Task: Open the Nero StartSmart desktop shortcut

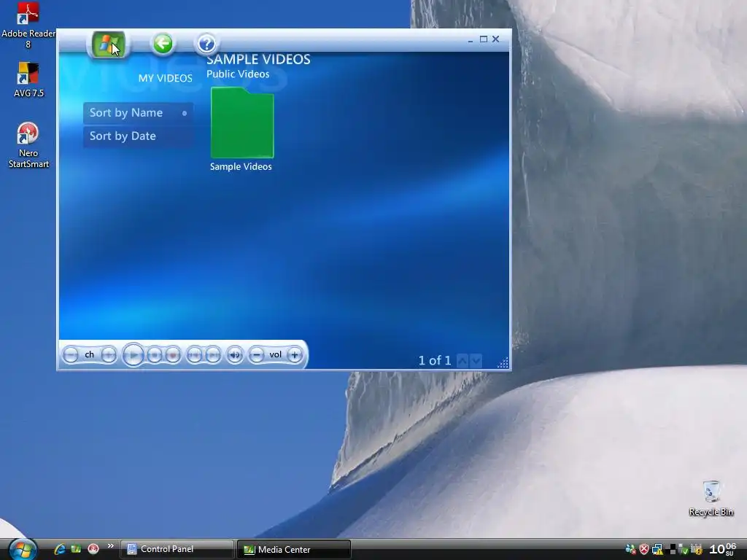Action: coord(28,145)
